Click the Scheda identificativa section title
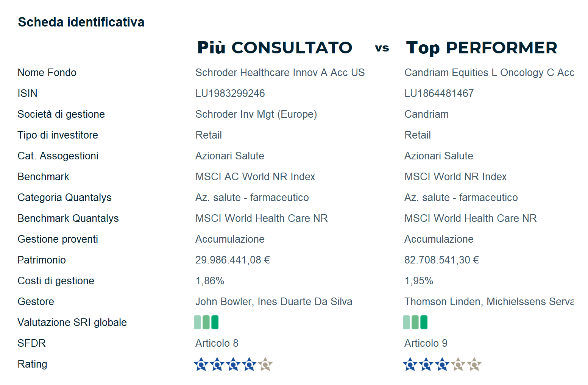The height and width of the screenshot is (385, 588). click(x=81, y=22)
